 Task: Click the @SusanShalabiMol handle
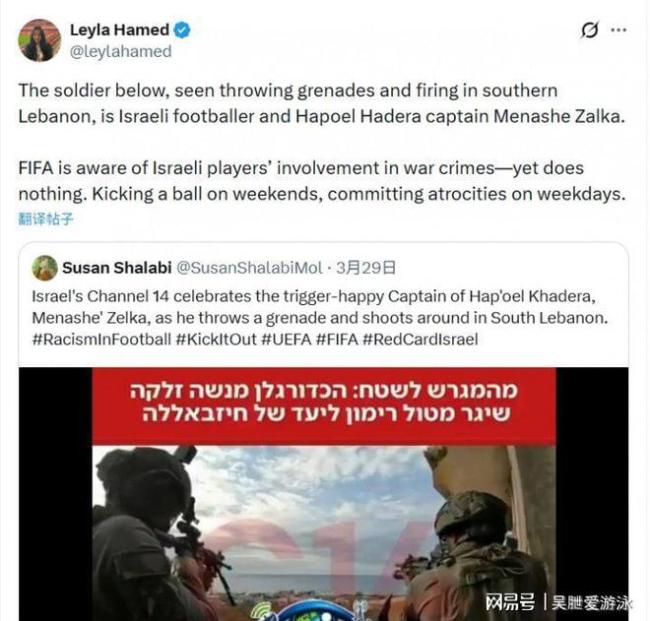(249, 268)
